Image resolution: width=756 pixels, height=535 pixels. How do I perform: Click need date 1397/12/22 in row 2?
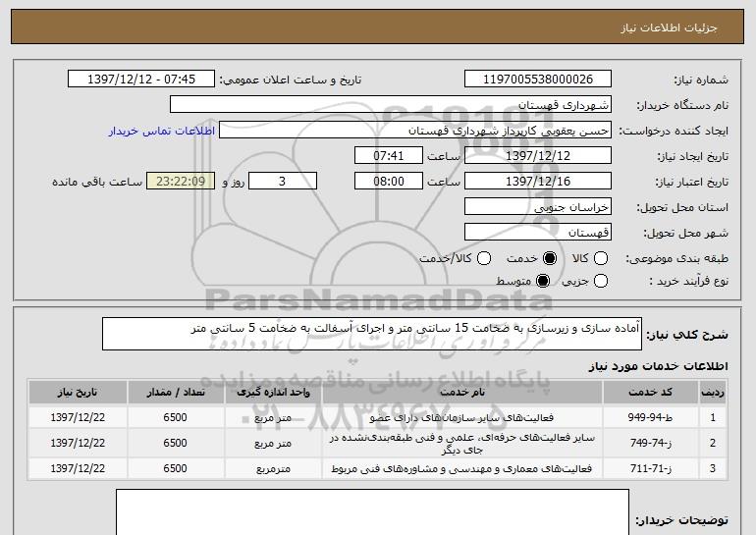coord(78,443)
